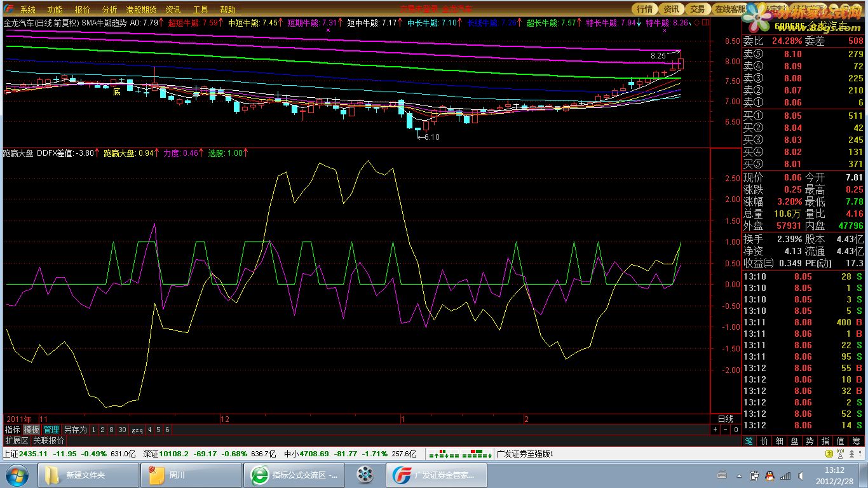The width and height of the screenshot is (868, 488).
Task: Click the yellow info icon in status bar
Action: [x=829, y=454]
